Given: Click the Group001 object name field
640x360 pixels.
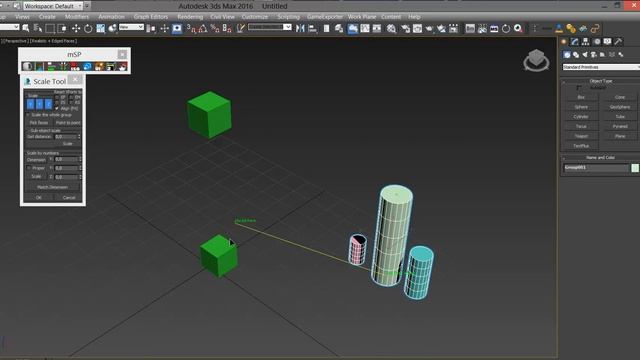Looking at the screenshot, I should pyautogui.click(x=596, y=168).
